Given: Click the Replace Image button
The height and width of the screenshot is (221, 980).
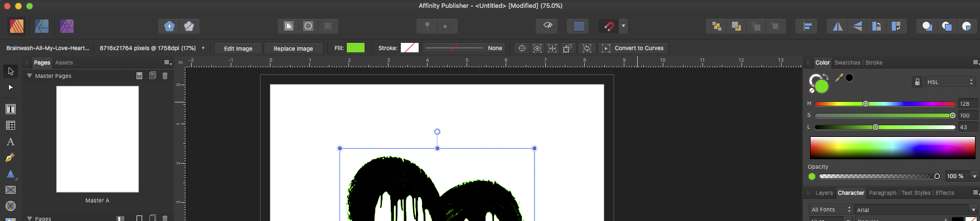Looking at the screenshot, I should 293,48.
